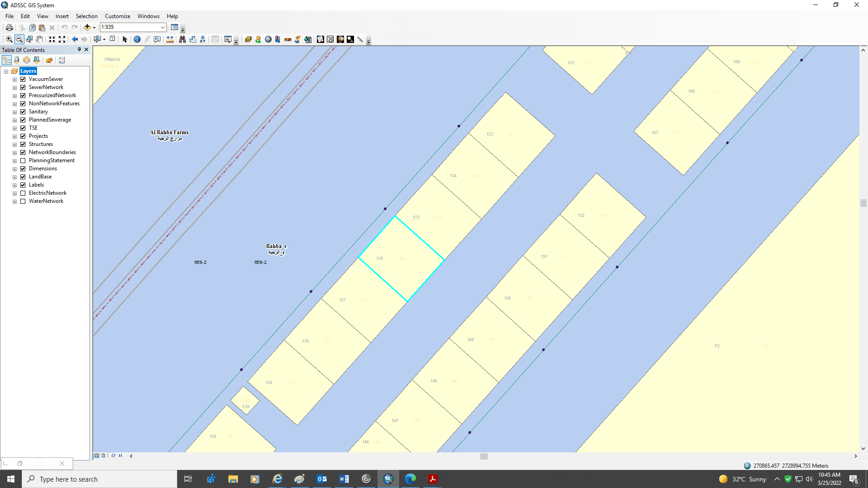
Task: Open the Selection menu
Action: (86, 16)
